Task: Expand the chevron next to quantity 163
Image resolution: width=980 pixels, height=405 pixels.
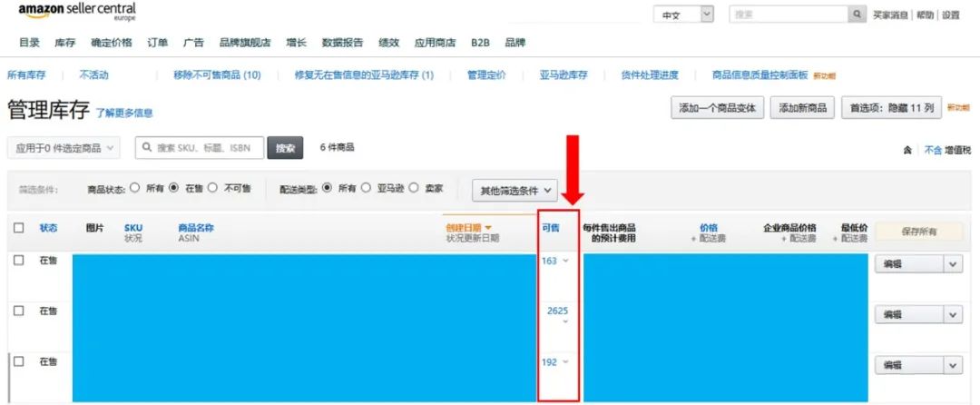Action: point(567,262)
